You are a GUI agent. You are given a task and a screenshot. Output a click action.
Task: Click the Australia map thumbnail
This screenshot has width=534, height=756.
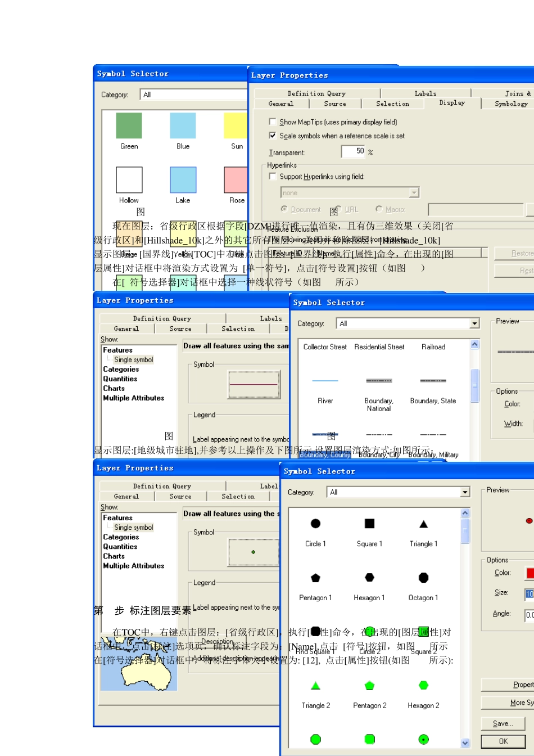tap(139, 664)
